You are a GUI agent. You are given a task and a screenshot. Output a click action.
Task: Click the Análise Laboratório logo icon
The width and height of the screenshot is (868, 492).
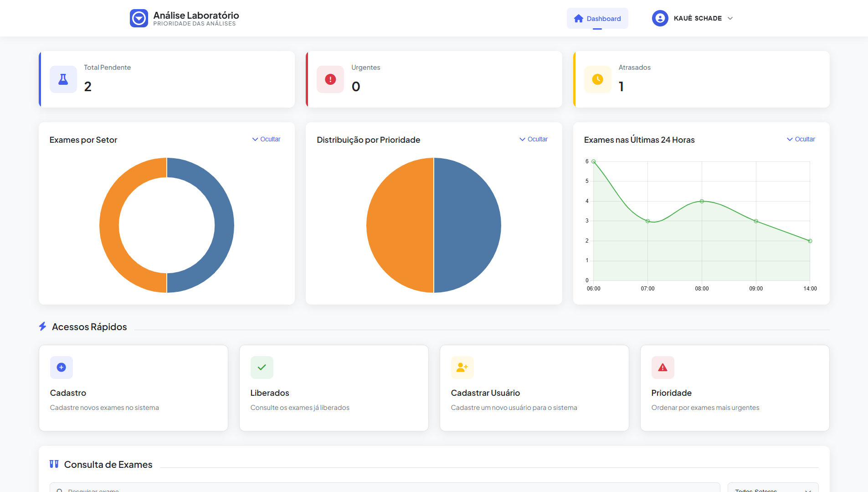pyautogui.click(x=139, y=18)
